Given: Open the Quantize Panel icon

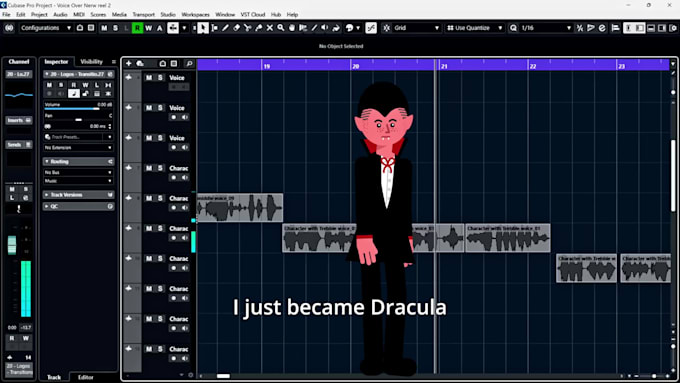Looking at the screenshot, I should point(602,28).
